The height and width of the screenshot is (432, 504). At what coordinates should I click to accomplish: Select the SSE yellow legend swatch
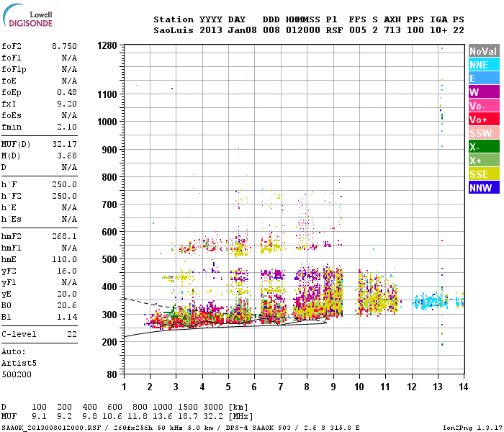tap(484, 174)
